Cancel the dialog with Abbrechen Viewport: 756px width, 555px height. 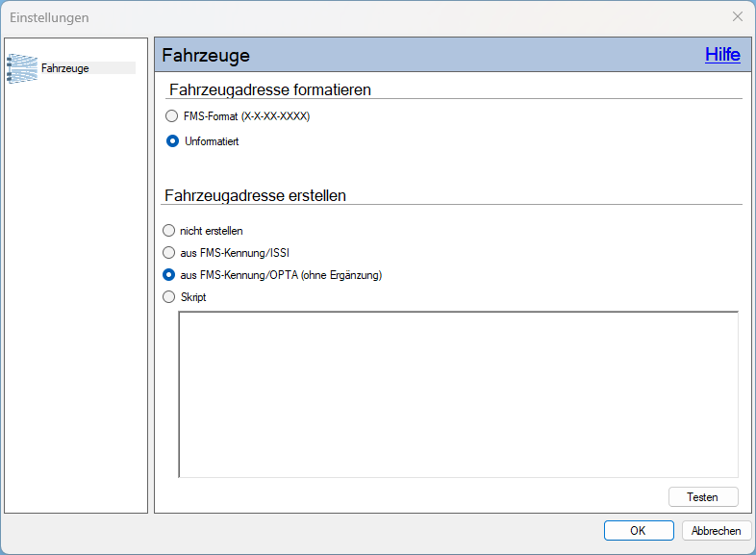click(x=716, y=530)
